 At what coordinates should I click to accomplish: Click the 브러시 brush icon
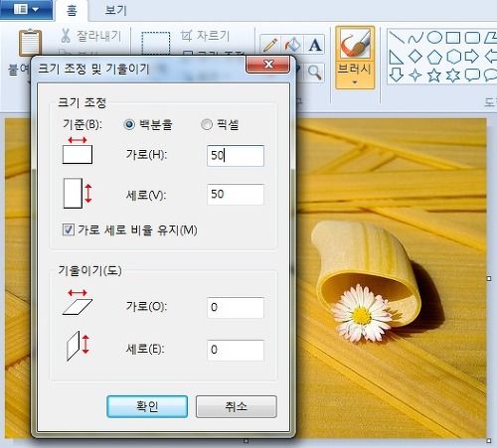pyautogui.click(x=355, y=43)
